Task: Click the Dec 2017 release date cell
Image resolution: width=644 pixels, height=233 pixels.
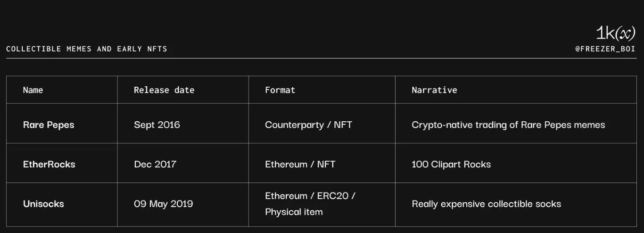Action: (x=155, y=165)
